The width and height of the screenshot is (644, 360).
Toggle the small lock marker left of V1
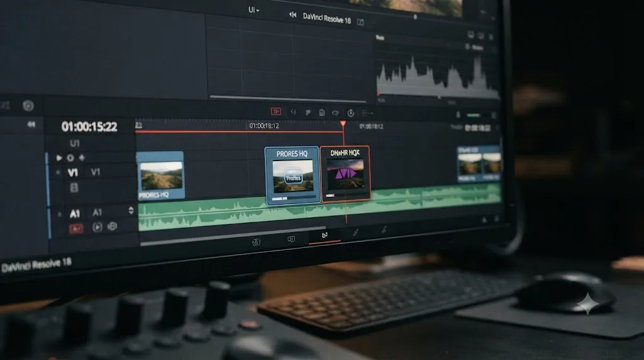[x=58, y=172]
